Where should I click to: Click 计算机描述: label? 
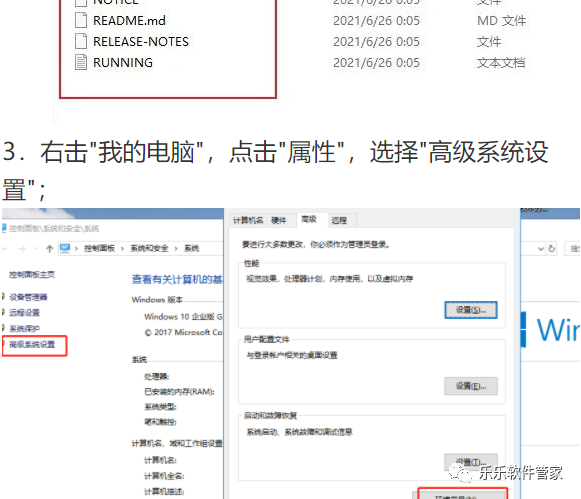click(x=164, y=492)
